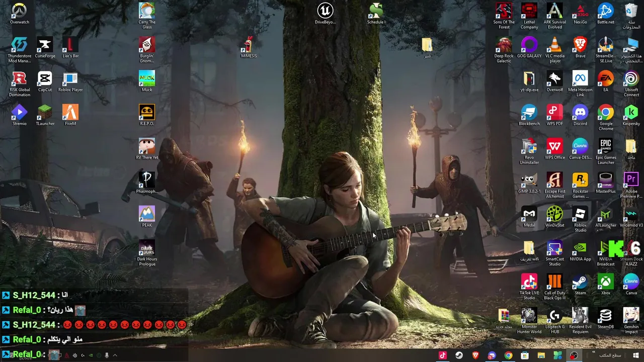
Task: Open the Overwolf desktop shortcut
Action: pyautogui.click(x=554, y=81)
